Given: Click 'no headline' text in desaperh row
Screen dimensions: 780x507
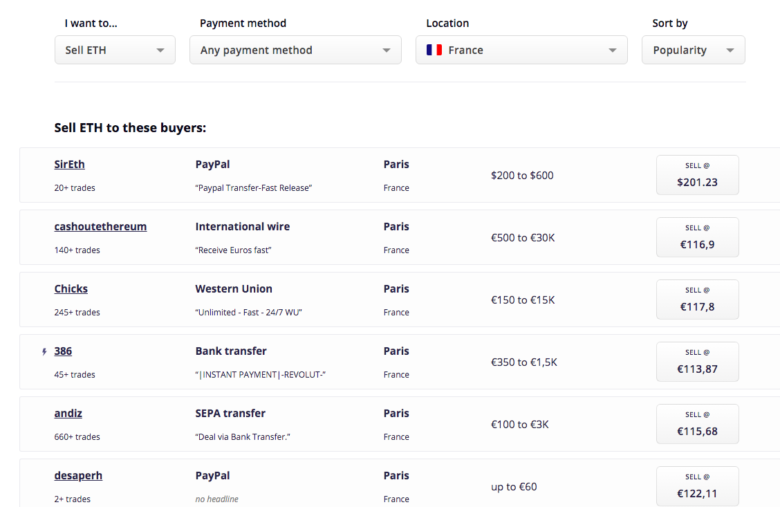Looking at the screenshot, I should pyautogui.click(x=216, y=499).
